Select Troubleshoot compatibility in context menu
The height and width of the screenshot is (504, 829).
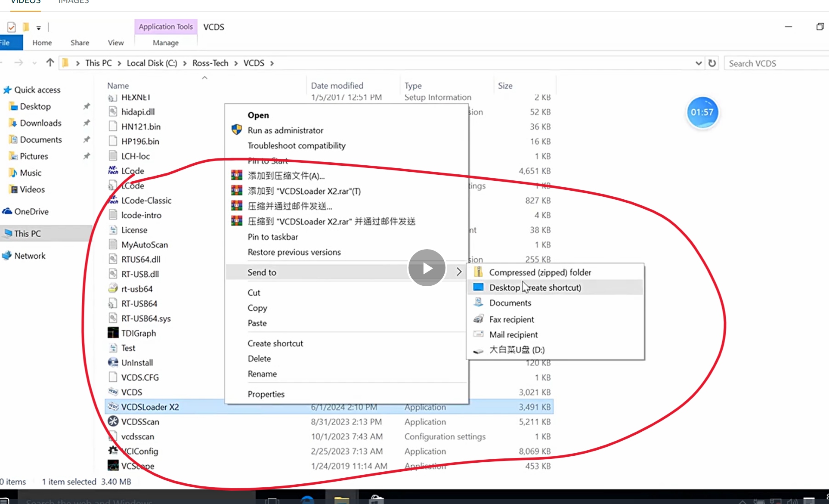click(297, 145)
